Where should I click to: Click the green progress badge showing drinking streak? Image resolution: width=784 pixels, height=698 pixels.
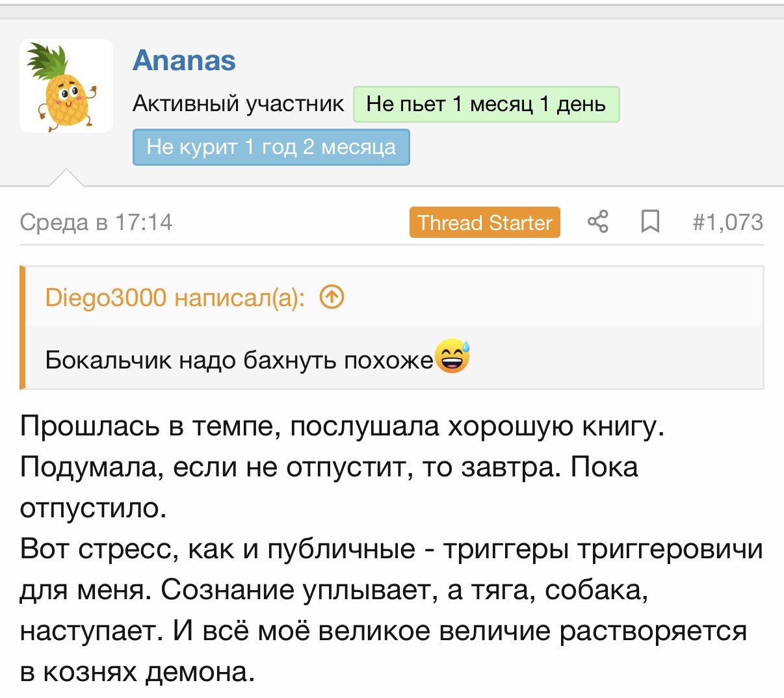486,103
